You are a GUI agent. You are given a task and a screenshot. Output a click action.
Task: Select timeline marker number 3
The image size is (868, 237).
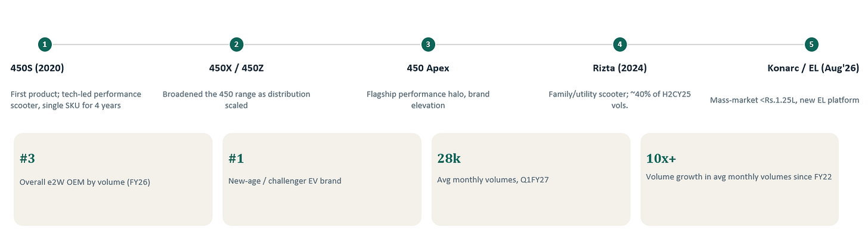pyautogui.click(x=428, y=45)
